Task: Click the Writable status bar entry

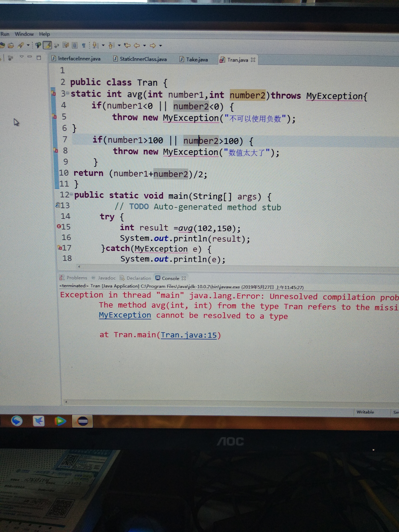Action: [365, 412]
